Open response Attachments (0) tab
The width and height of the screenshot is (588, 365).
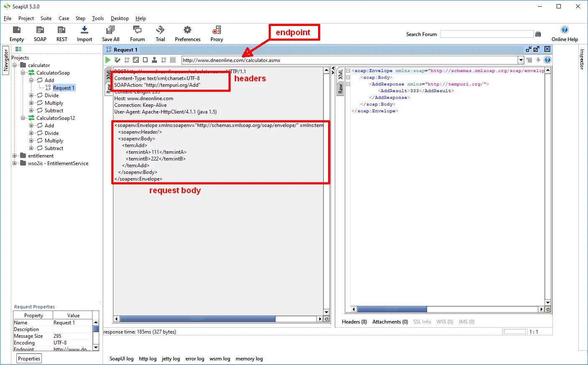390,321
